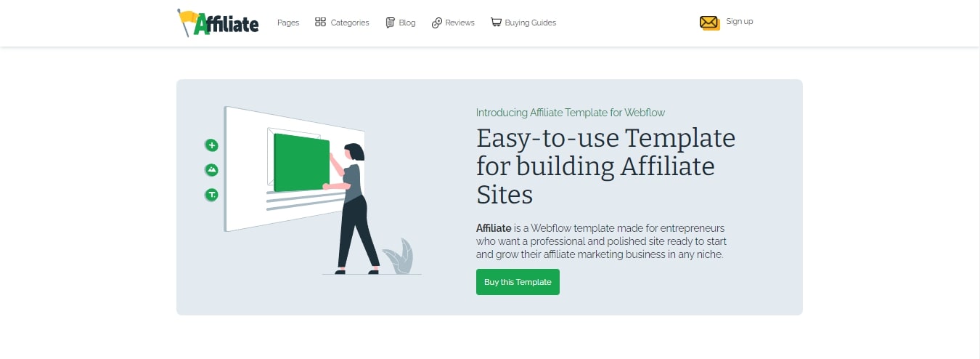The image size is (980, 359).
Task: Open the Pages menu
Action: pyautogui.click(x=288, y=23)
